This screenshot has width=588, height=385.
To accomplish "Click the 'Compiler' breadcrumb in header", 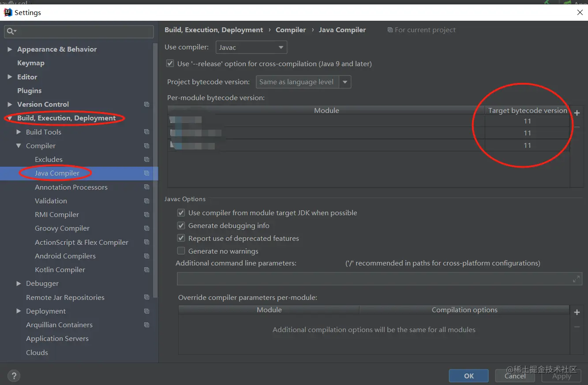I will click(291, 30).
